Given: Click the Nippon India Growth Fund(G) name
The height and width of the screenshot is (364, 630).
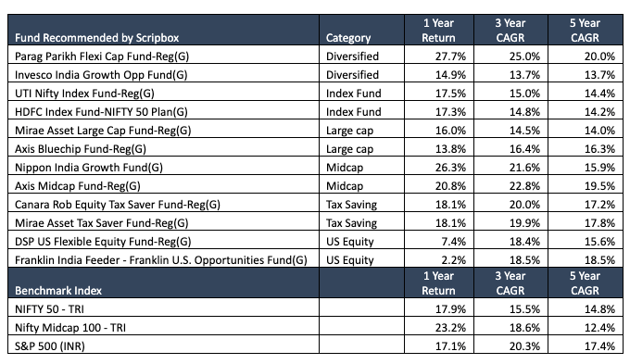Looking at the screenshot, I should click(89, 168).
